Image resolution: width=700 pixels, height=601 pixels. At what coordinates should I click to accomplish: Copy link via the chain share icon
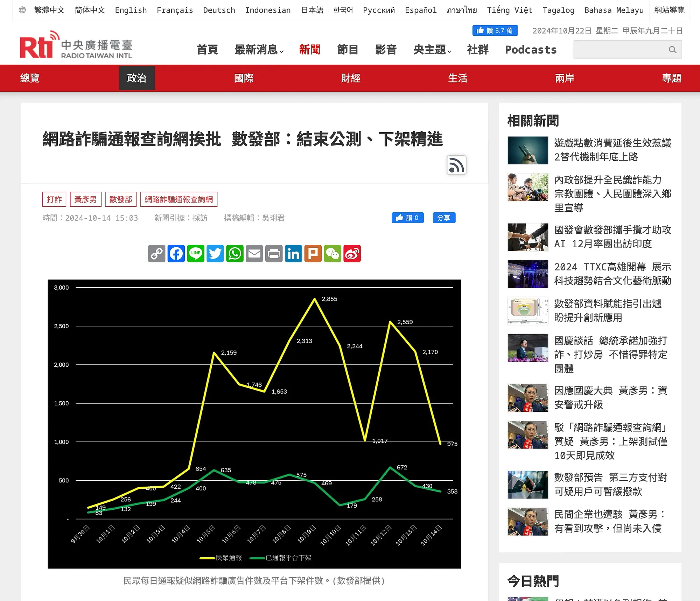click(x=156, y=254)
